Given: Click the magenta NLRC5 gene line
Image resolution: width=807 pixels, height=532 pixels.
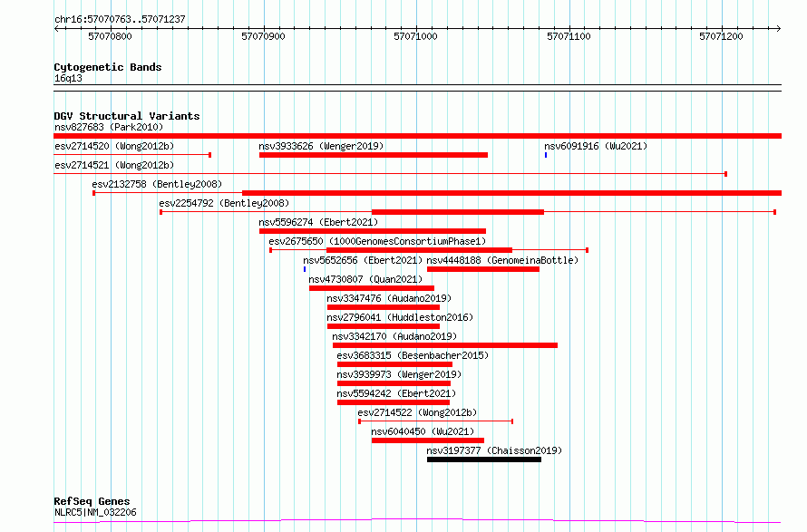Looking at the screenshot, I should point(417,521).
